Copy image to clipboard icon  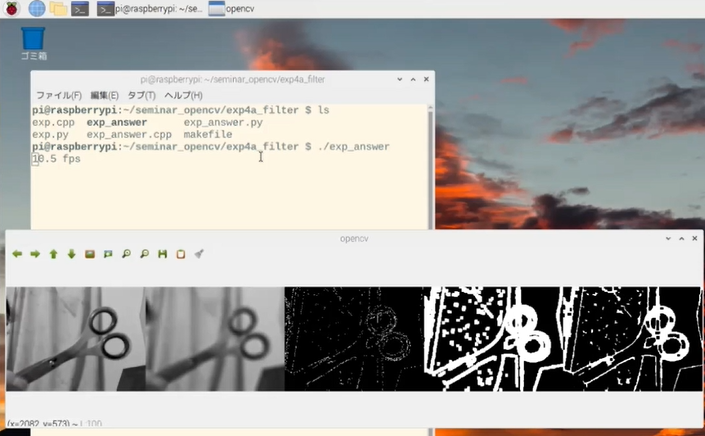[181, 255]
